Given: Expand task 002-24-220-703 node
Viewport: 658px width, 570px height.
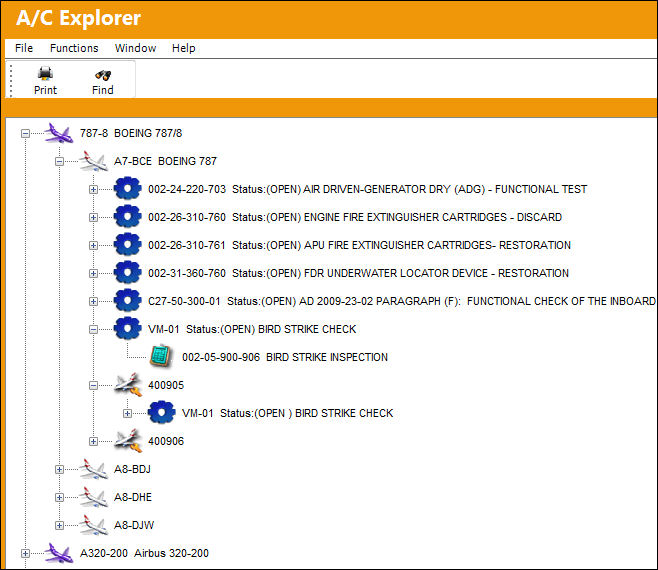Looking at the screenshot, I should pyautogui.click(x=94, y=189).
